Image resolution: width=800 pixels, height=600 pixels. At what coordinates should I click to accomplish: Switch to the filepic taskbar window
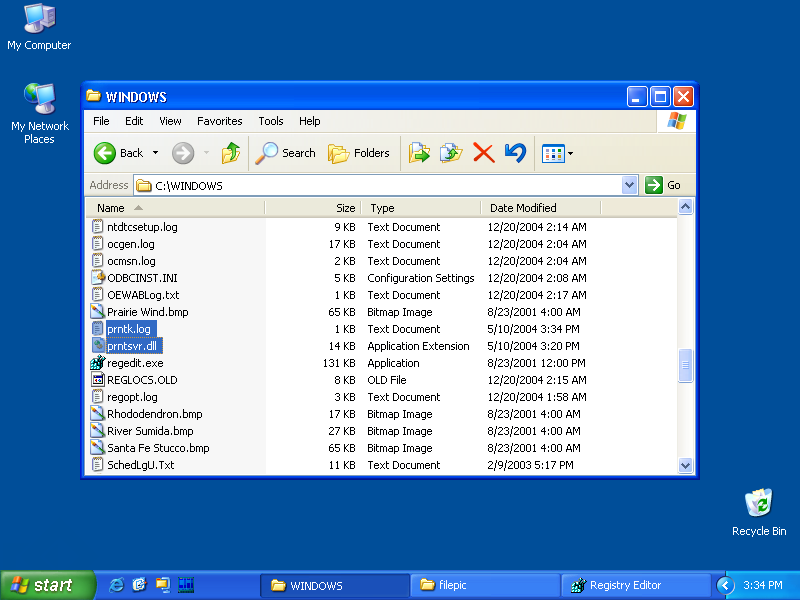tap(485, 585)
